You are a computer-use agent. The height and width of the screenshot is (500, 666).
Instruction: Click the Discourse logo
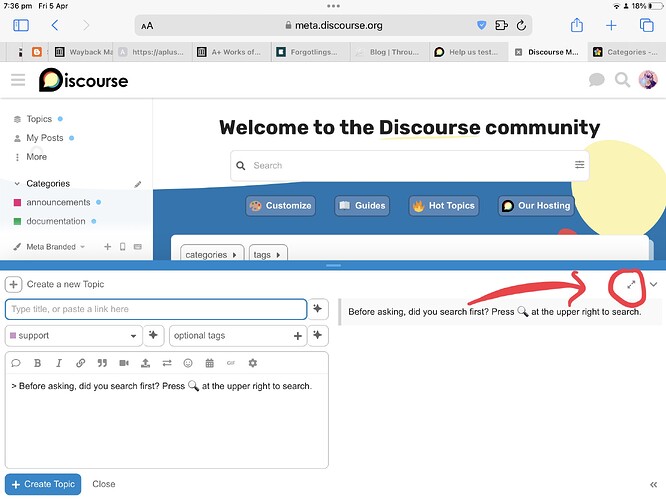[x=83, y=80]
